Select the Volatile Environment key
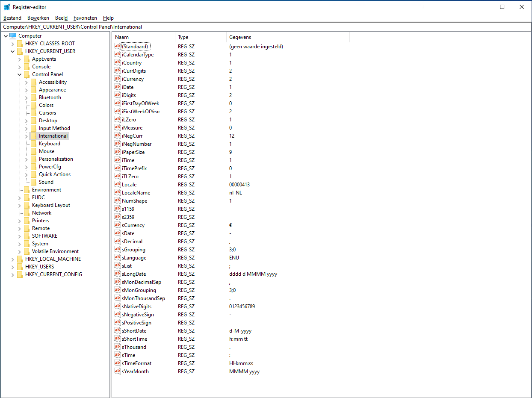532x398 pixels. 55,251
